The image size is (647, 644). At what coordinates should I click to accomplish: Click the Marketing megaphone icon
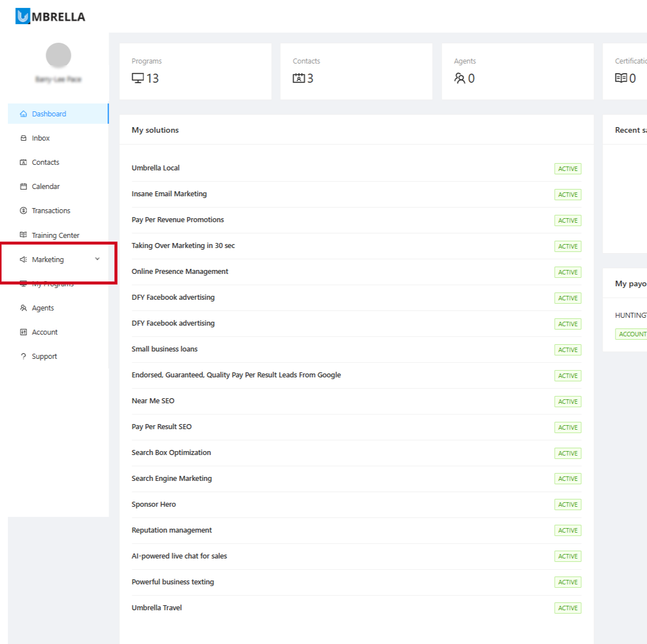point(24,259)
